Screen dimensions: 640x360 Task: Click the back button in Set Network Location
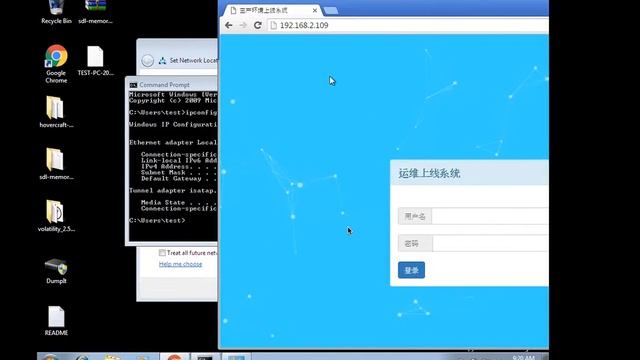point(148,60)
